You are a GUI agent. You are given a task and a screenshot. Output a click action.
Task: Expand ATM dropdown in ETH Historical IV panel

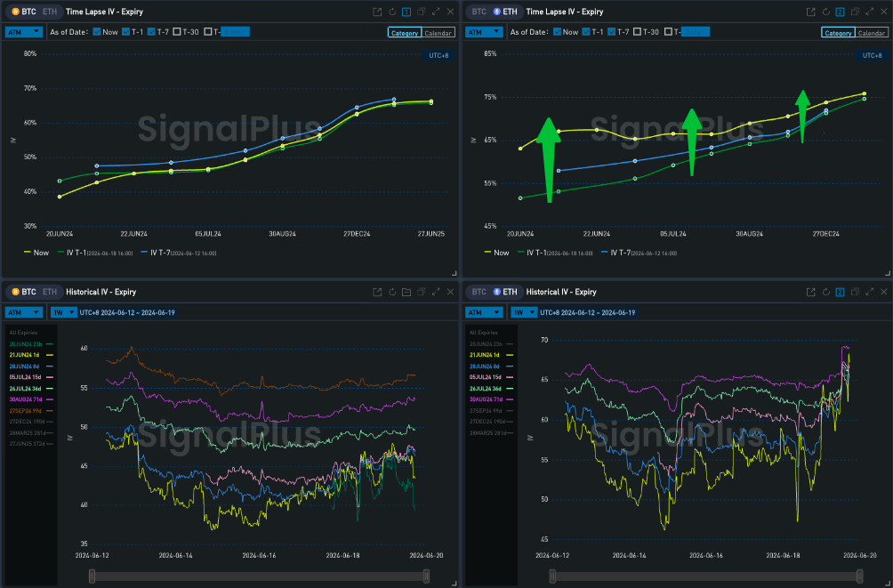click(487, 312)
